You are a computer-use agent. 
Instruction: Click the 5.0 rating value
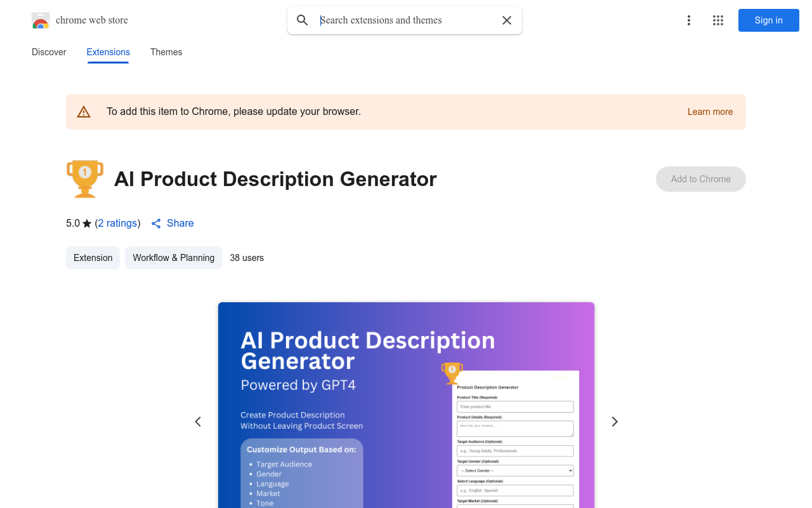(73, 224)
